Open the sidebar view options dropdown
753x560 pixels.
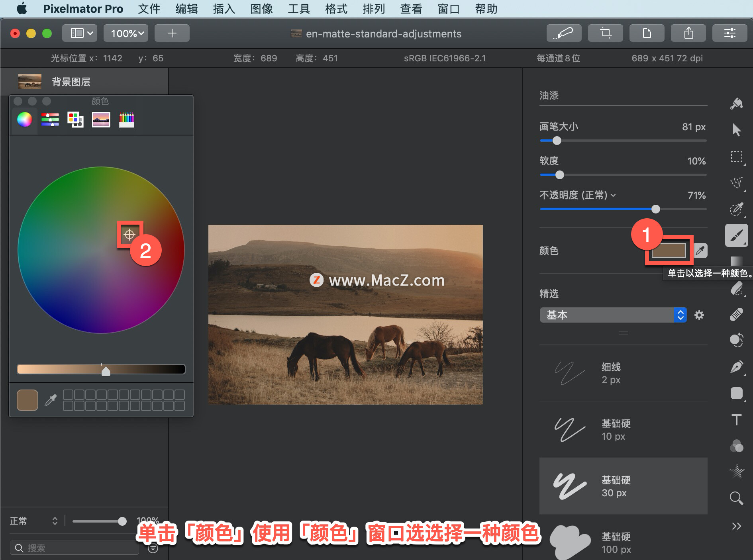coord(80,33)
